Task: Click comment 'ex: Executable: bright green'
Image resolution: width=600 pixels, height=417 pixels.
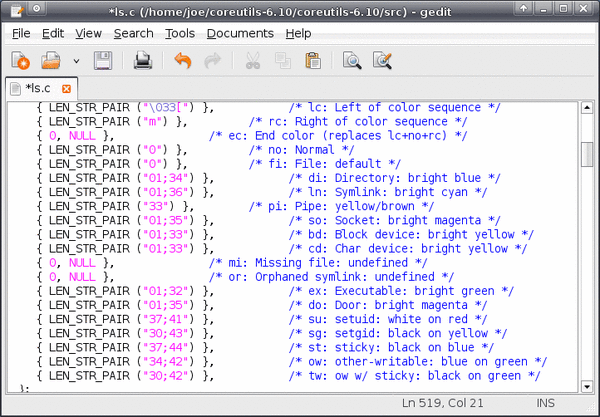Action: click(401, 292)
